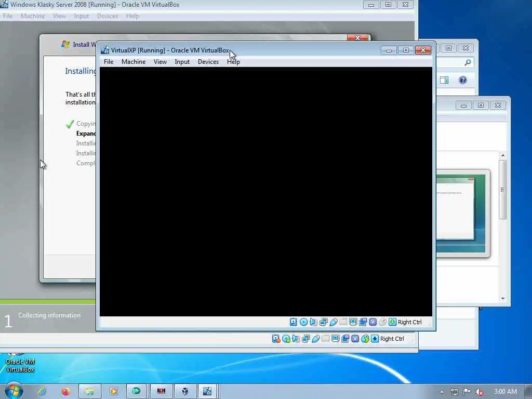Image resolution: width=532 pixels, height=399 pixels.
Task: Click mouse integration icon in Server 2008 status bar
Action: coord(365,339)
